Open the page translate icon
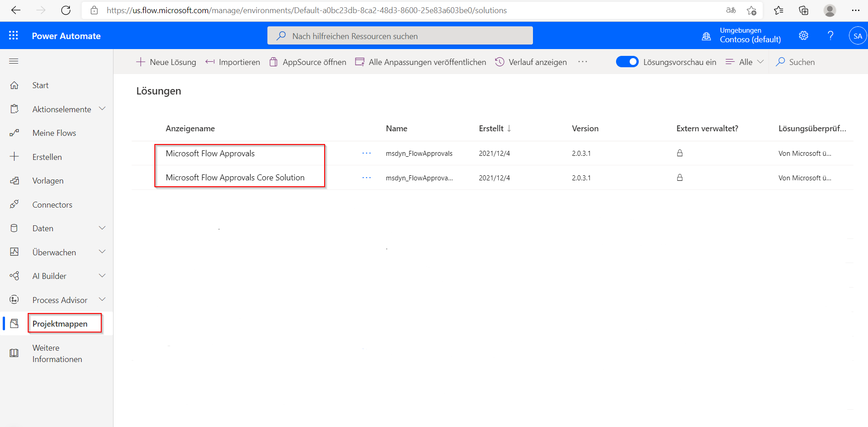 tap(731, 10)
